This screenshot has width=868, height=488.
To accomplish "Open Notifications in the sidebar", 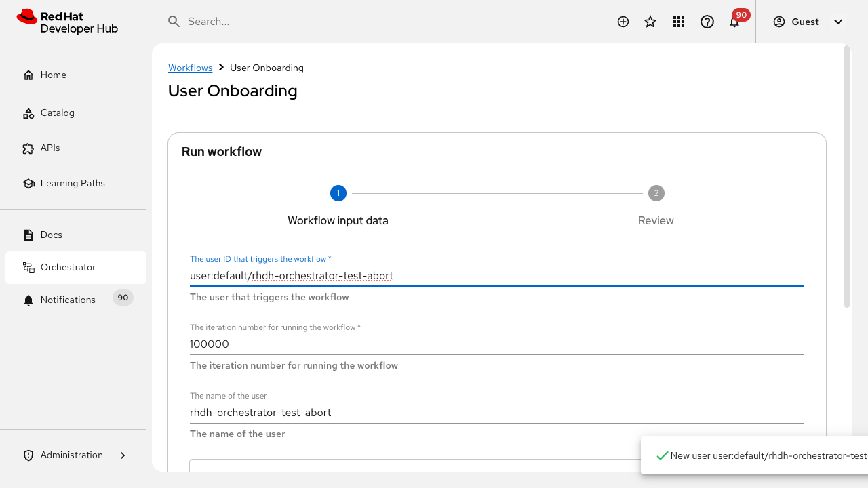I will click(x=68, y=300).
